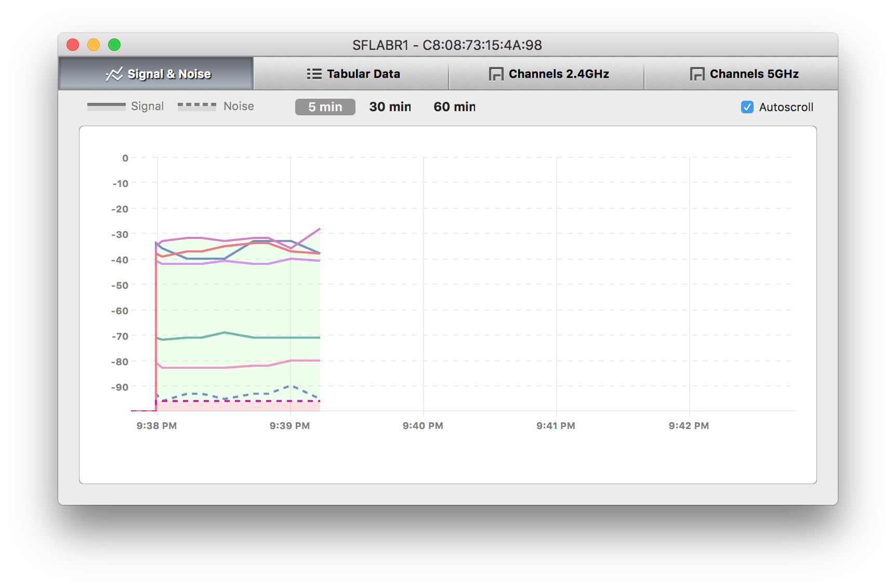Select the 60 min time range
This screenshot has width=896, height=588.
point(454,107)
